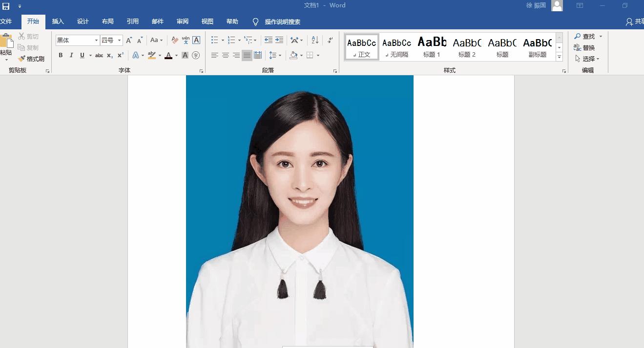Screen dimensions: 644x348
Task: Click the text highlight color swatch
Action: (x=152, y=55)
